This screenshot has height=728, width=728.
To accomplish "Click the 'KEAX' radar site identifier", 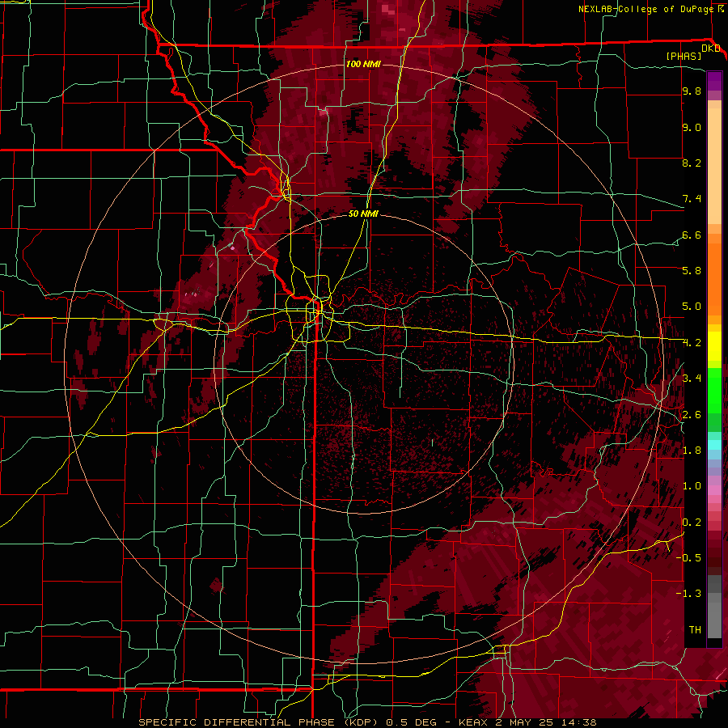I will click(473, 722).
